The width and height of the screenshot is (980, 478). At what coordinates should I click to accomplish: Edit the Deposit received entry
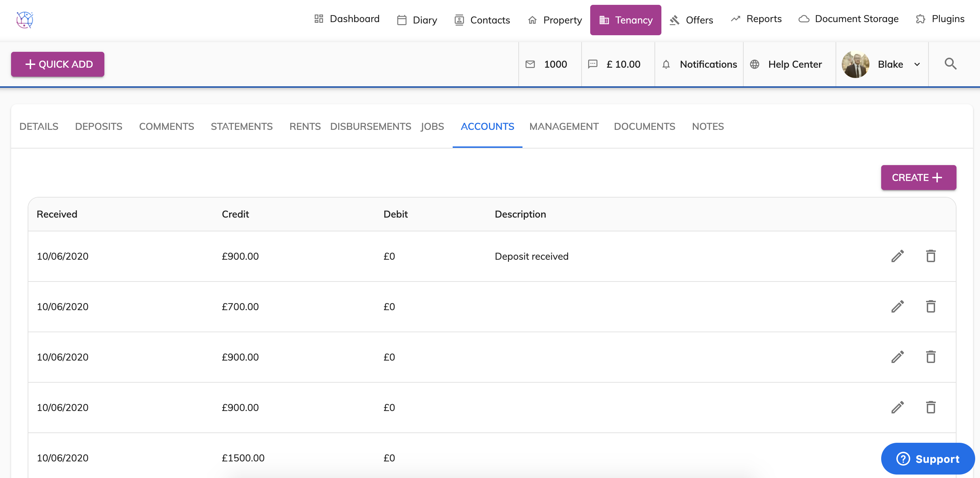point(897,256)
